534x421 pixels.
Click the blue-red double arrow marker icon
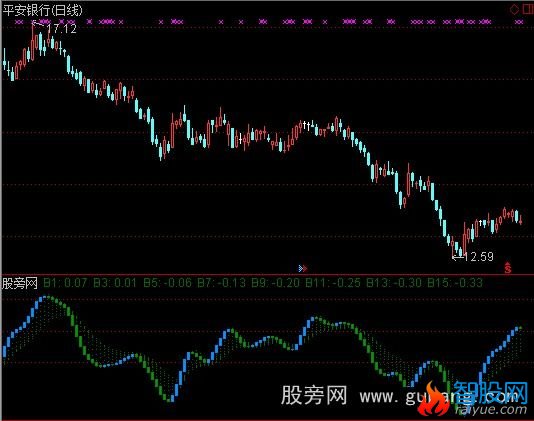tap(303, 269)
